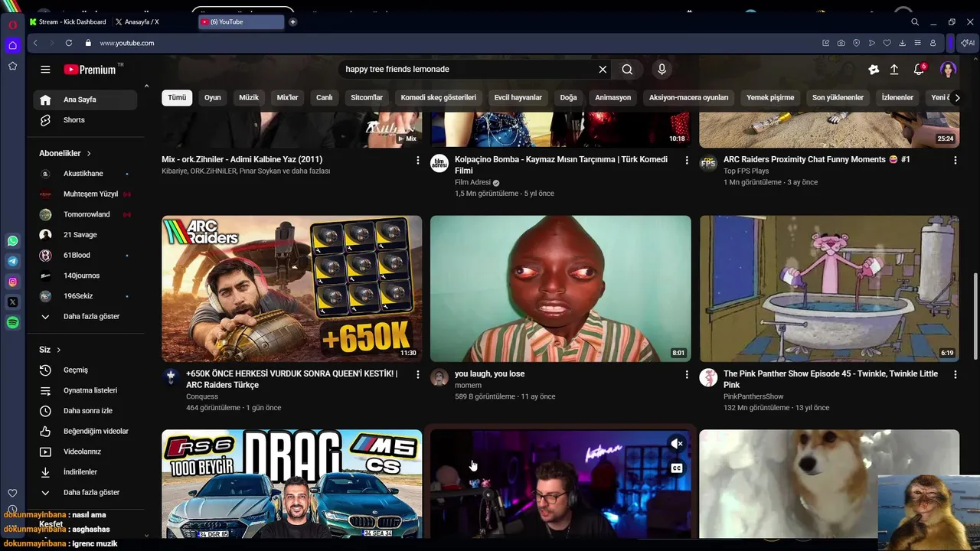Image resolution: width=980 pixels, height=551 pixels.
Task: Click the Opera logo menu
Action: 13,24
